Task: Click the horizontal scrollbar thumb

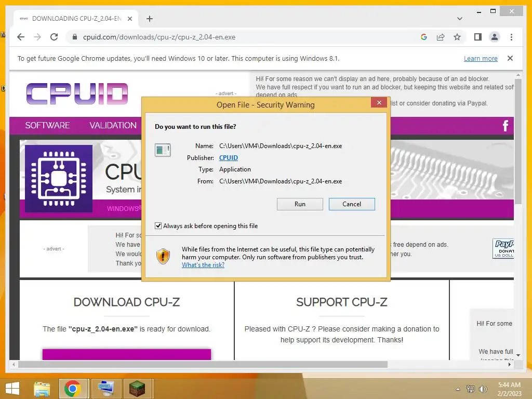Action: (x=203, y=364)
